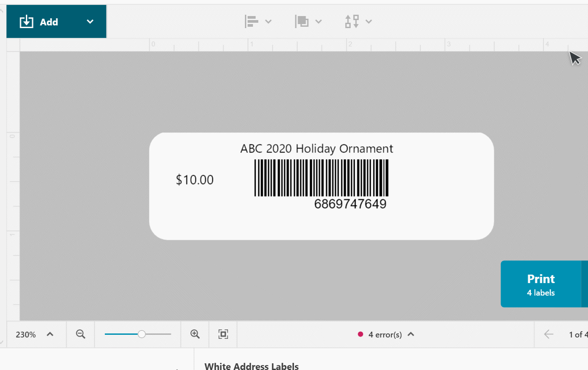The image size is (588, 370).
Task: Click the download icon inside the Add button
Action: click(x=26, y=21)
